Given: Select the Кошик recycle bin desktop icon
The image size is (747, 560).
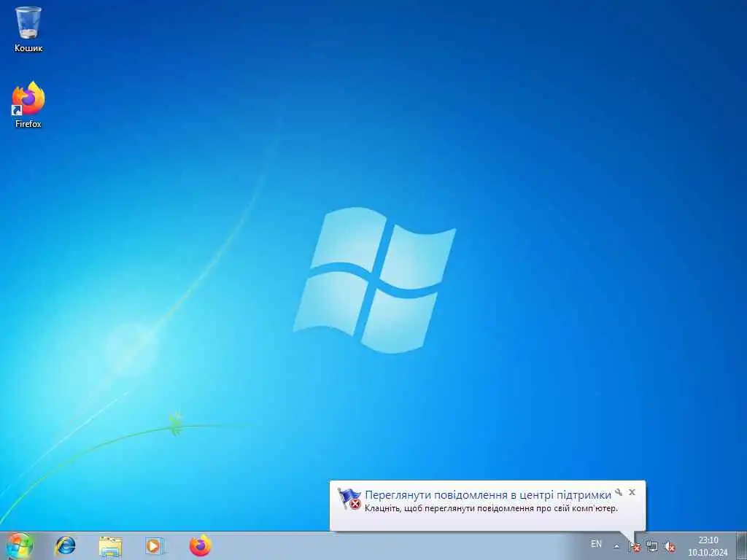Looking at the screenshot, I should 28,28.
